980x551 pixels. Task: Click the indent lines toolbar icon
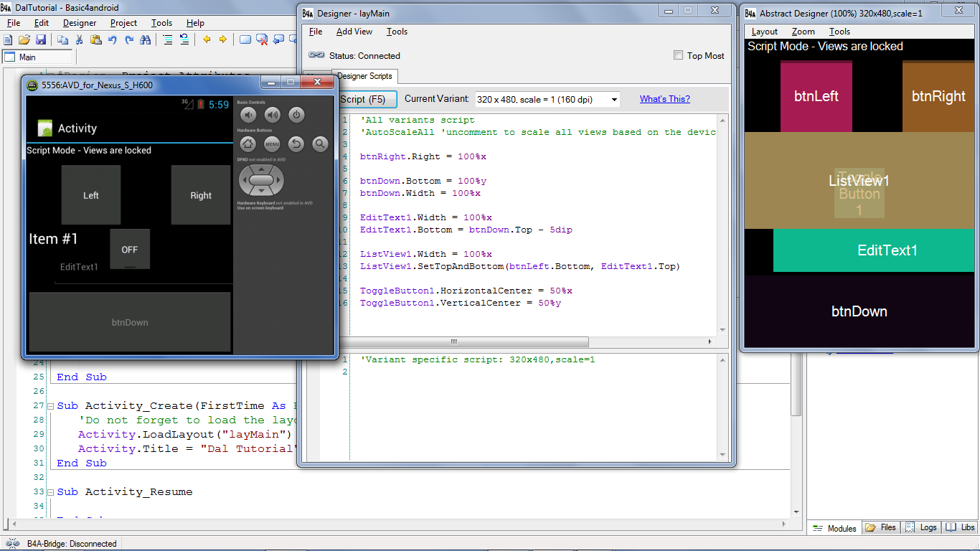168,39
